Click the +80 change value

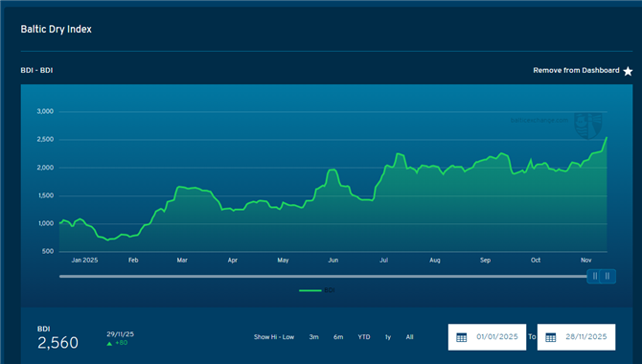pyautogui.click(x=122, y=343)
